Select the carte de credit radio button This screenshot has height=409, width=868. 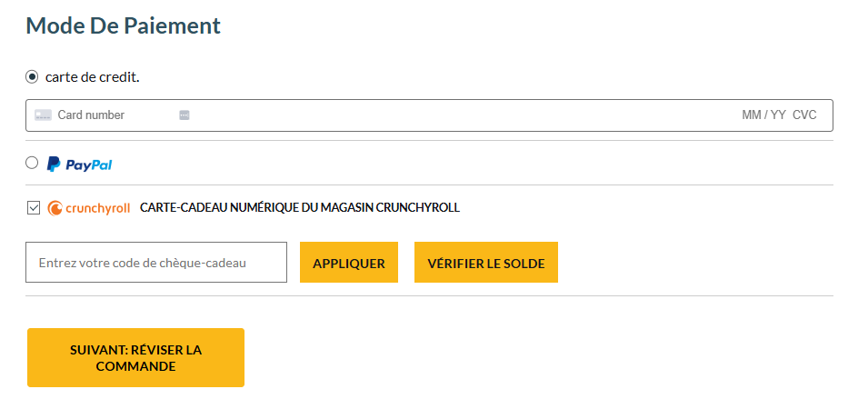coord(32,77)
